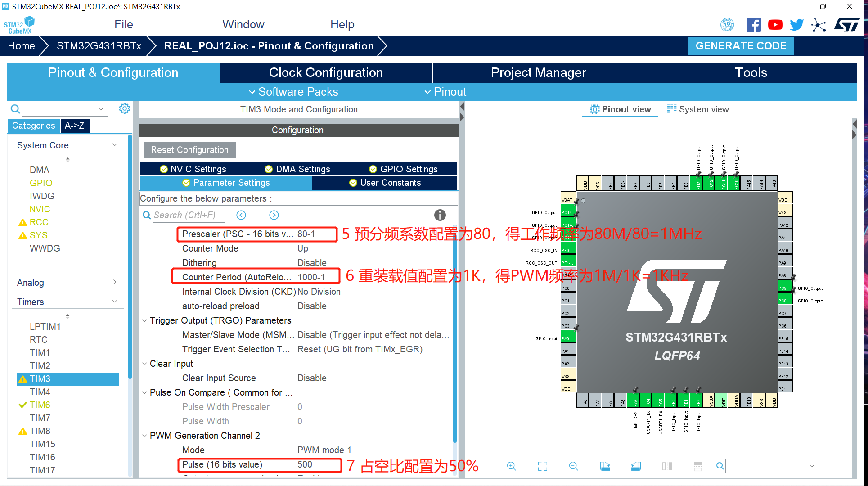
Task: Flip the chip view vertically
Action: pos(698,466)
